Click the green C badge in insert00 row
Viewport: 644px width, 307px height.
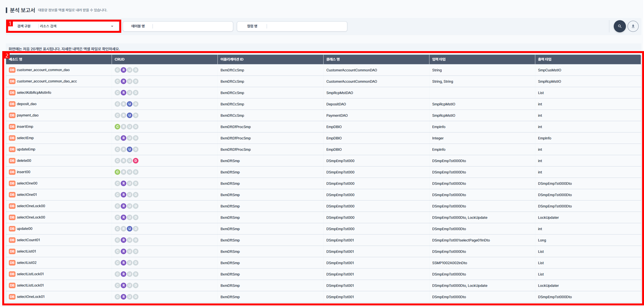coord(117,172)
